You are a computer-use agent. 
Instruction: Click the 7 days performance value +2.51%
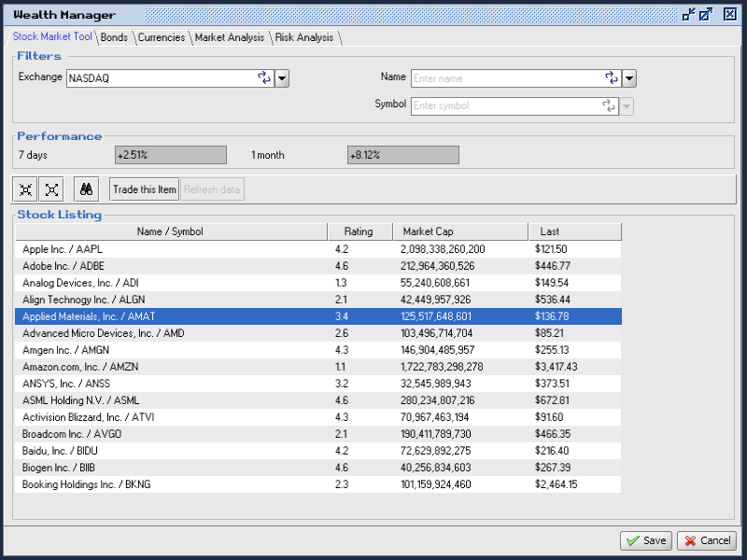point(171,155)
